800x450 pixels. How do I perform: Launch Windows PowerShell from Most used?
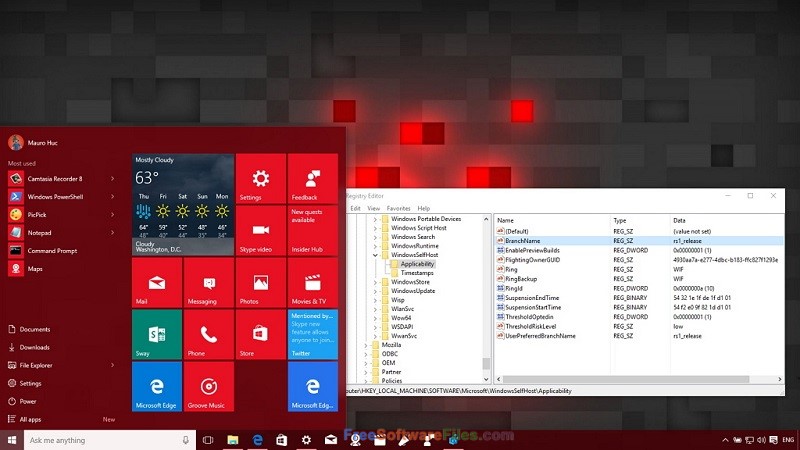55,196
